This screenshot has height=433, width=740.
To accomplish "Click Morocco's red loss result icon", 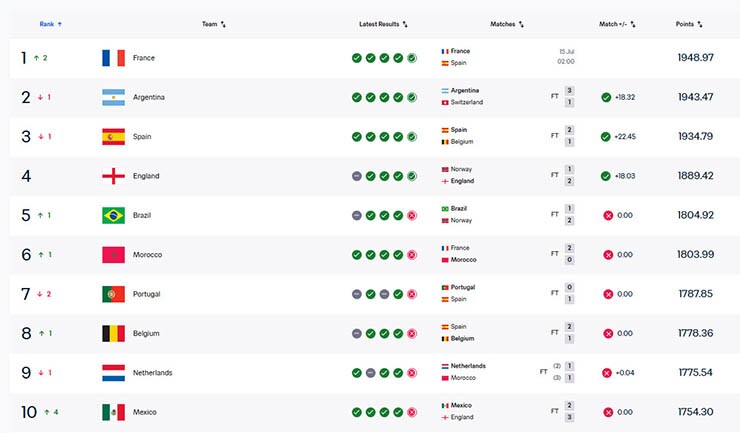I will (412, 255).
